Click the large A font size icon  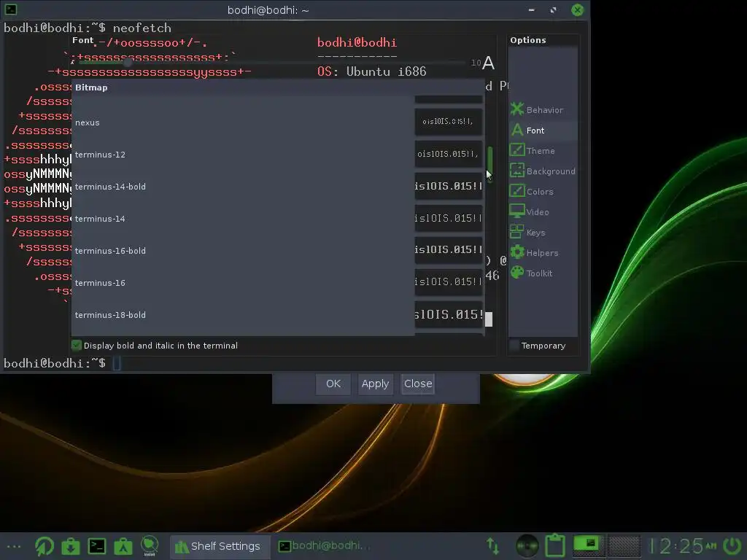[488, 63]
